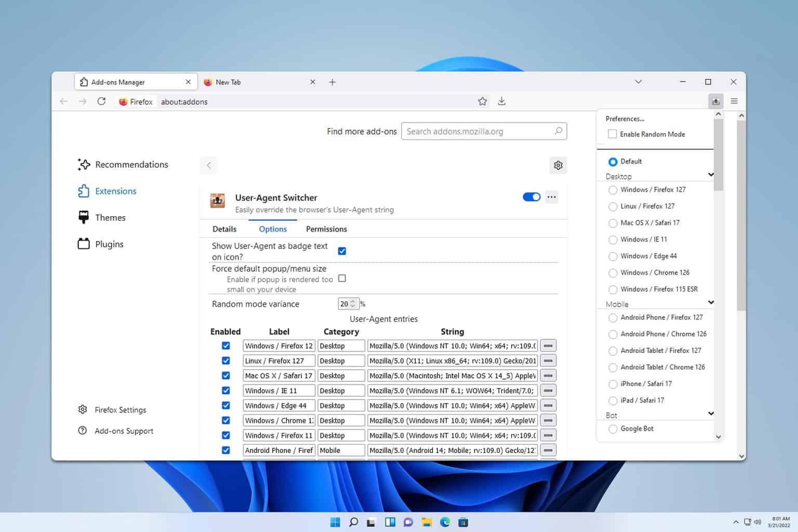Image resolution: width=798 pixels, height=532 pixels.
Task: Click the page vertical scrollbar thumb
Action: [x=741, y=215]
